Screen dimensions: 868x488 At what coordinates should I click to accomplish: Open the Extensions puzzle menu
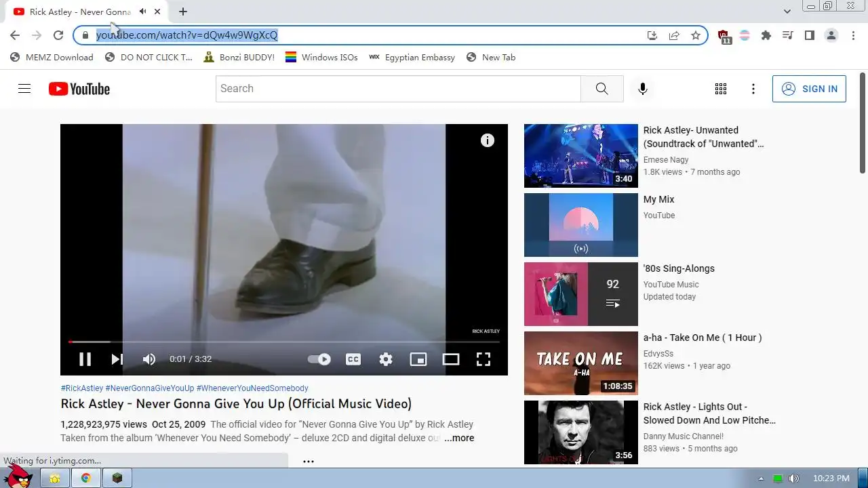click(766, 35)
